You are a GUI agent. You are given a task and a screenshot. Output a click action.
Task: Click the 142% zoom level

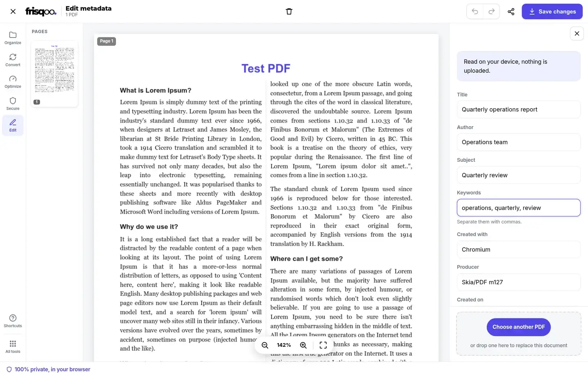(284, 345)
